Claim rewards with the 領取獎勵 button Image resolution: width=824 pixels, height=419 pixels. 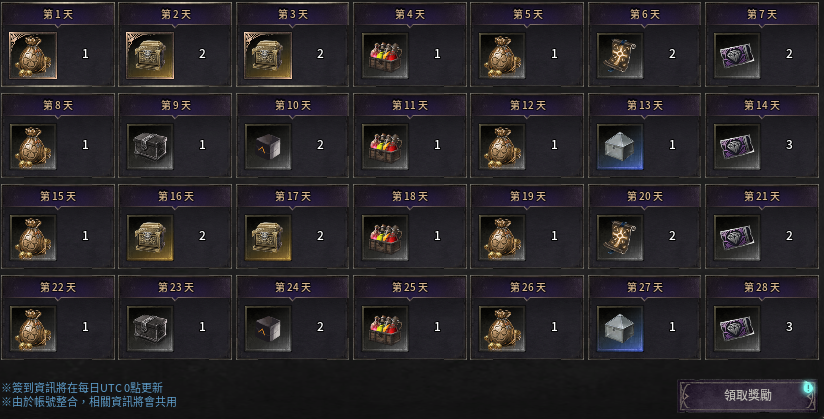747,395
